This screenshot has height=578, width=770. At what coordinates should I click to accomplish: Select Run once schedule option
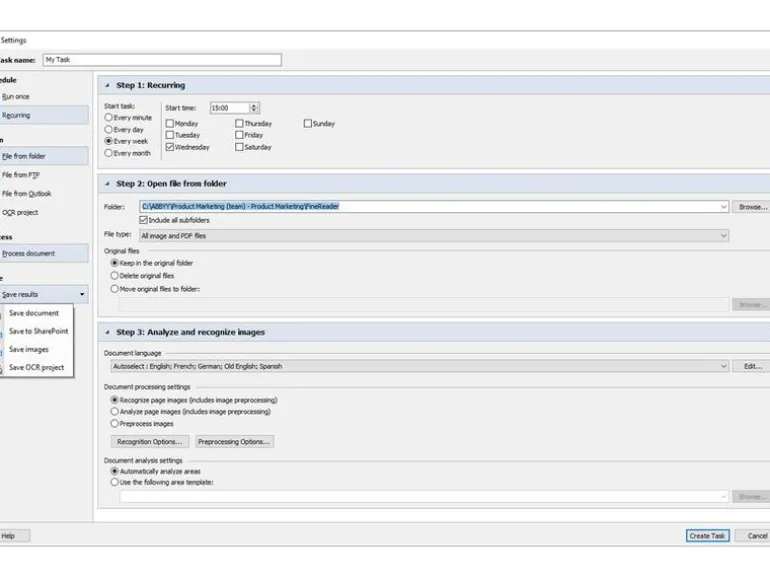pyautogui.click(x=43, y=97)
